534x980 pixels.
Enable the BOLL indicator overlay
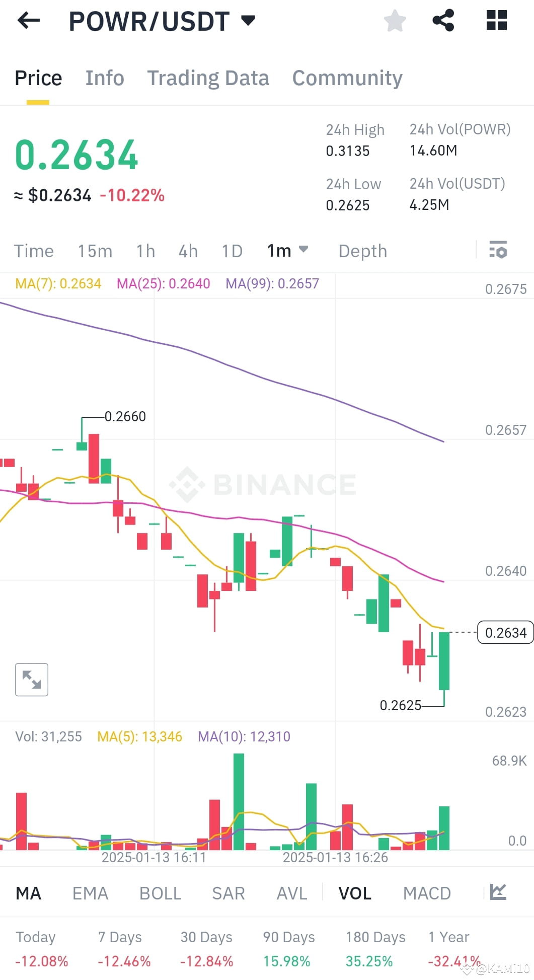(x=160, y=892)
